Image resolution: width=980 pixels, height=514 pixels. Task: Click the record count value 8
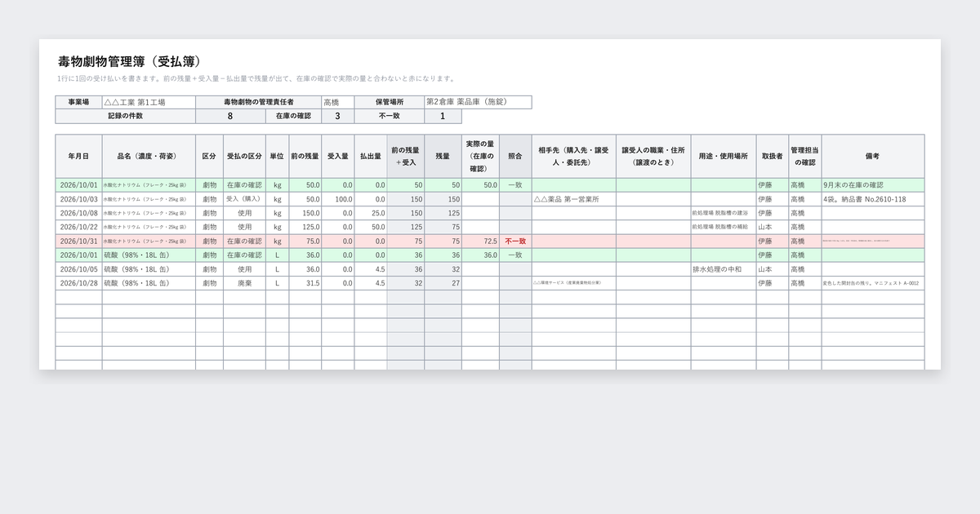tap(230, 116)
